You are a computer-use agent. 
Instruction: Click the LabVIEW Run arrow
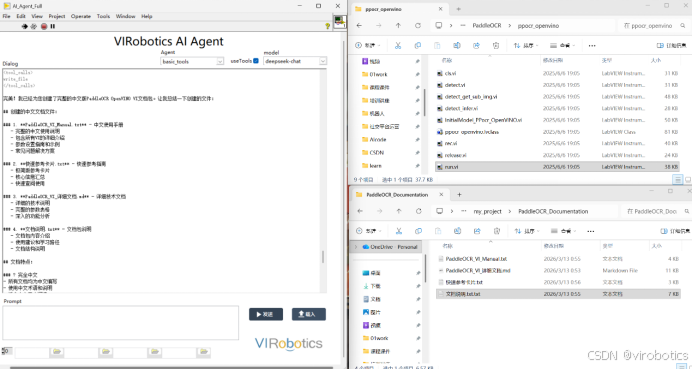tap(24, 27)
